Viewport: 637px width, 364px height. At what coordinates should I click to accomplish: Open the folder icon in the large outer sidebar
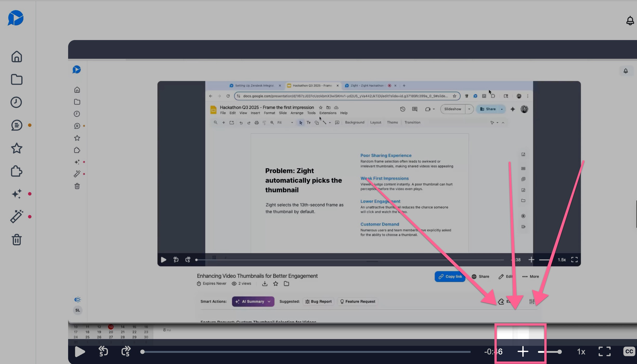tap(17, 80)
